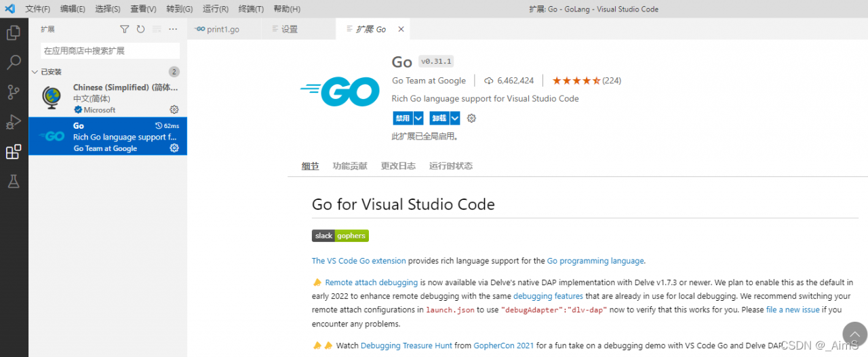Click the v0.31.1 version label
This screenshot has height=357, width=868.
436,61
